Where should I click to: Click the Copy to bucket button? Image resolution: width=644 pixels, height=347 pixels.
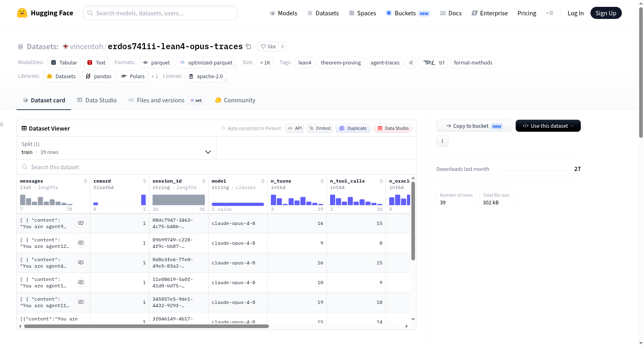click(474, 126)
